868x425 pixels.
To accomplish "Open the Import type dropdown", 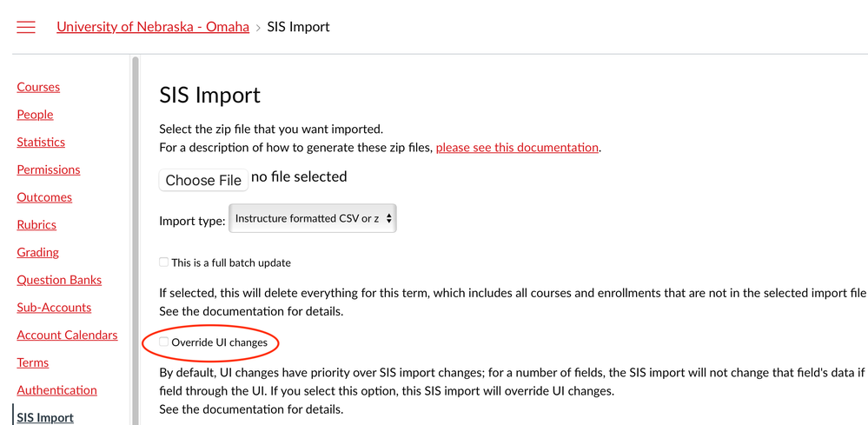I will (x=312, y=219).
